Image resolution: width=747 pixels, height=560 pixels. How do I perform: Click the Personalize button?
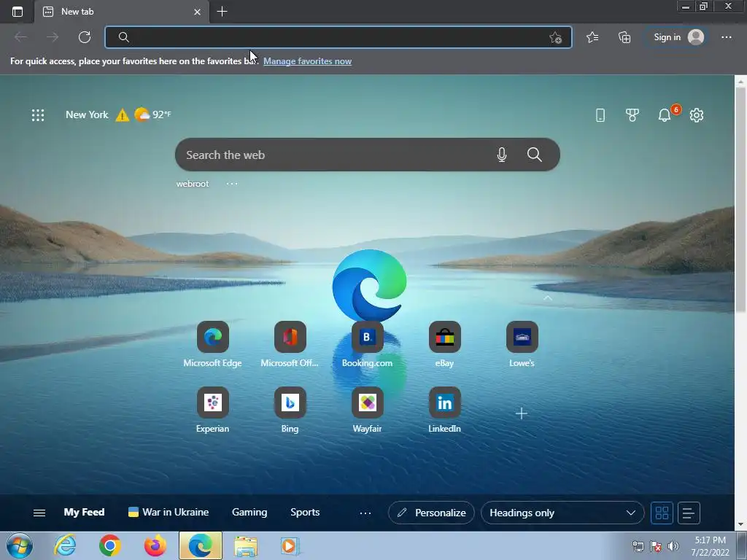pos(431,513)
